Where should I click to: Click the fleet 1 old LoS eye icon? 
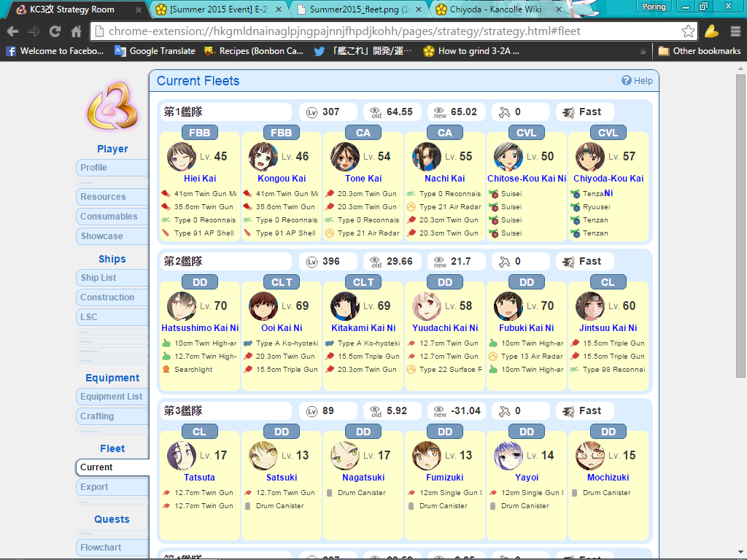pyautogui.click(x=376, y=112)
